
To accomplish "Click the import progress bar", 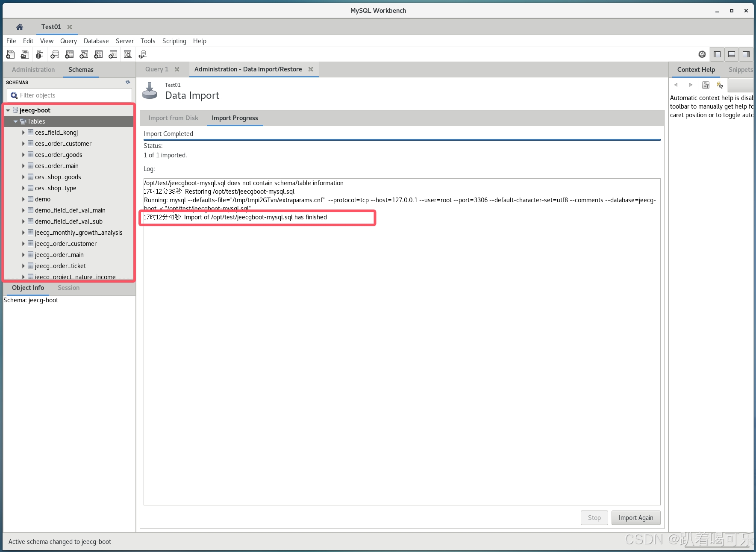I will click(x=402, y=140).
